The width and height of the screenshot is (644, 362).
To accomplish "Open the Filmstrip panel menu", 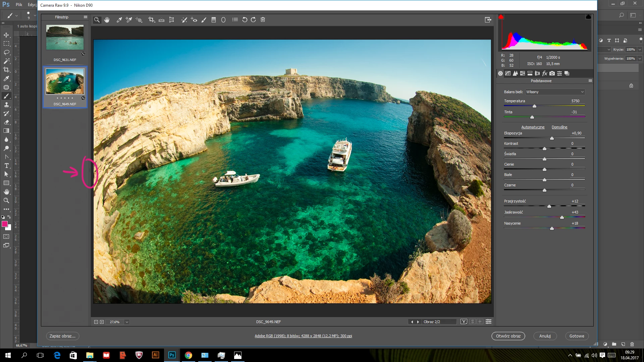I will [86, 17].
